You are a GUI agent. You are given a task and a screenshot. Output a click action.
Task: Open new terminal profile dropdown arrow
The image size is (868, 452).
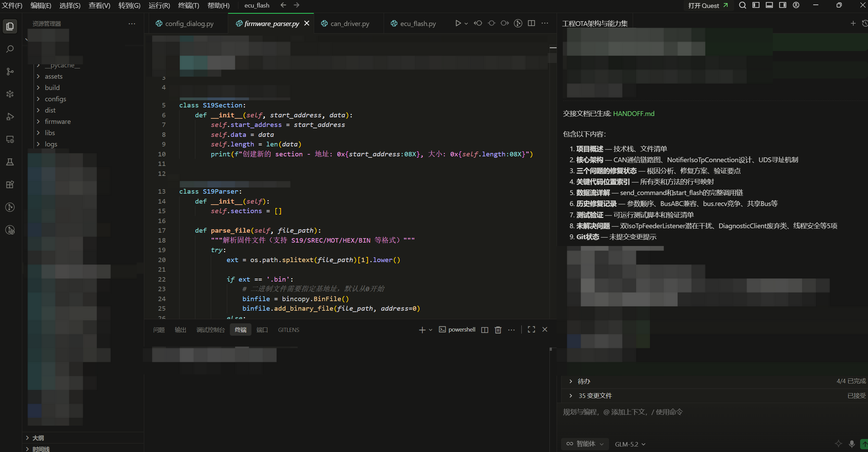(x=431, y=330)
